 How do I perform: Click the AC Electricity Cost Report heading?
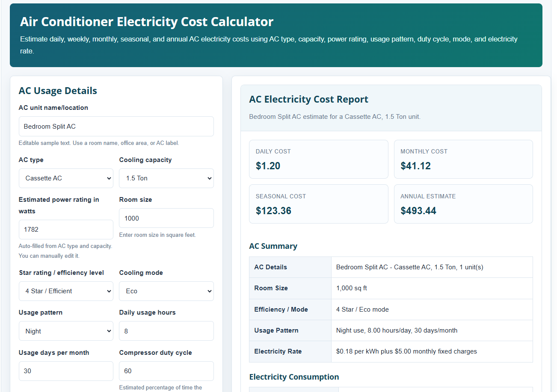[x=309, y=100]
